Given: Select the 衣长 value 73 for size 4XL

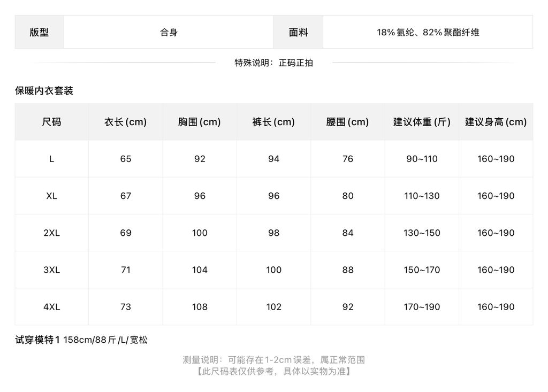Looking at the screenshot, I should point(125,307).
